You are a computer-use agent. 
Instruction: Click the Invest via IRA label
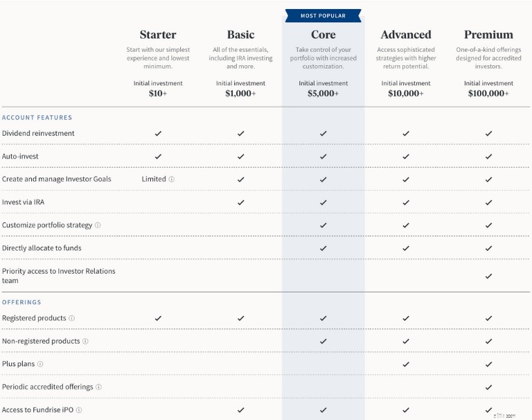[x=23, y=202]
